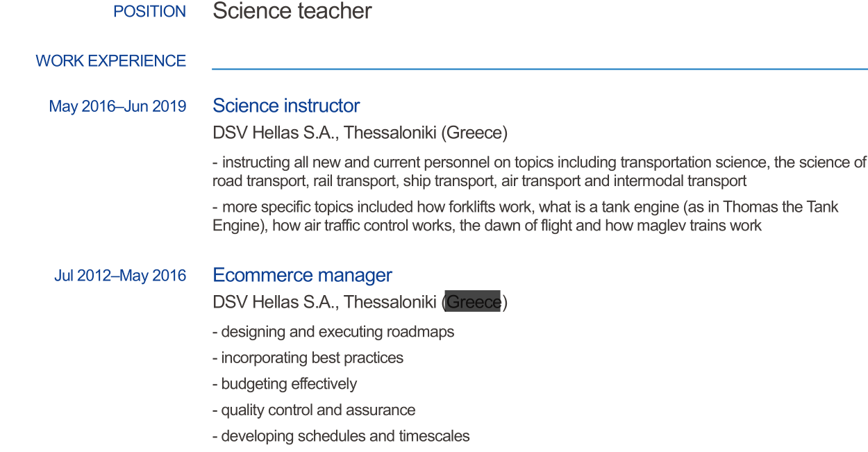Click "DSV Hellas S.A." under Science instructor
The width and height of the screenshot is (868, 452).
(275, 133)
